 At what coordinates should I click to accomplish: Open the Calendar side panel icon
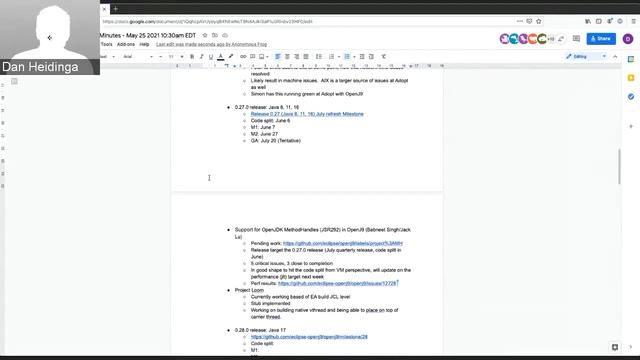coord(631,60)
